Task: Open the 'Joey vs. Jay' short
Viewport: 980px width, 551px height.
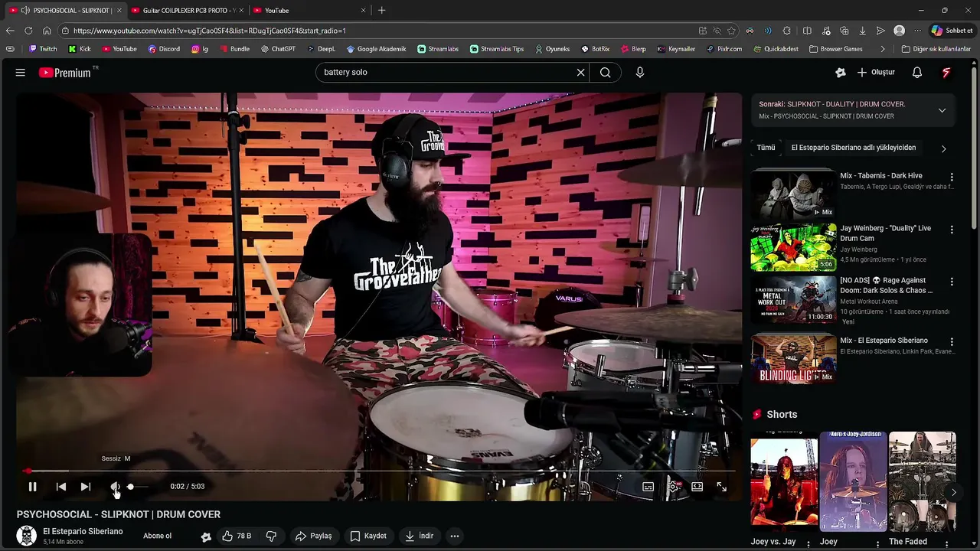Action: point(784,481)
